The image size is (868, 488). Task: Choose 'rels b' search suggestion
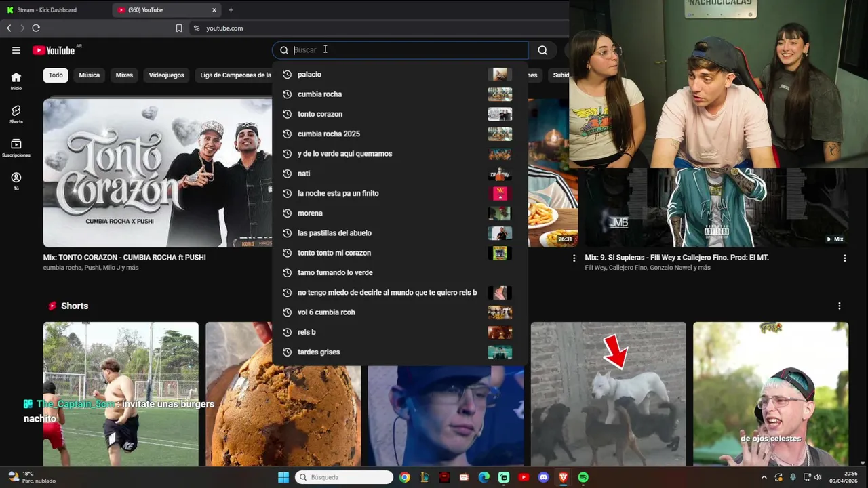tap(400, 332)
